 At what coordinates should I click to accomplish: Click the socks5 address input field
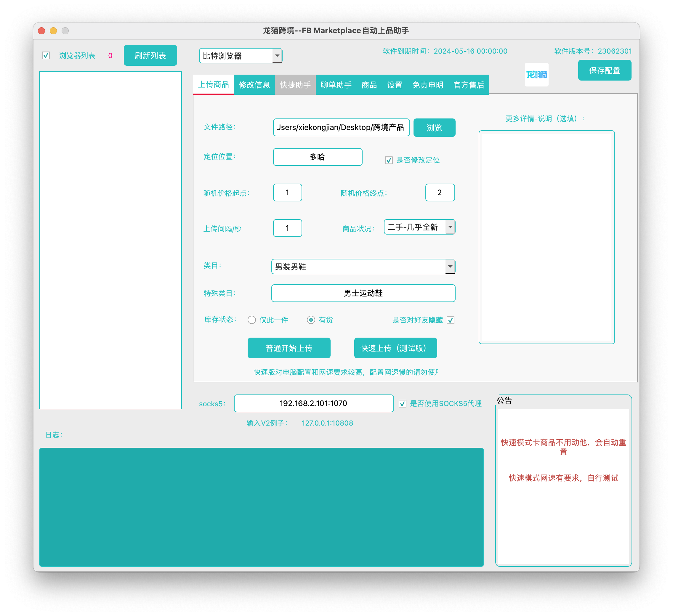click(x=314, y=403)
